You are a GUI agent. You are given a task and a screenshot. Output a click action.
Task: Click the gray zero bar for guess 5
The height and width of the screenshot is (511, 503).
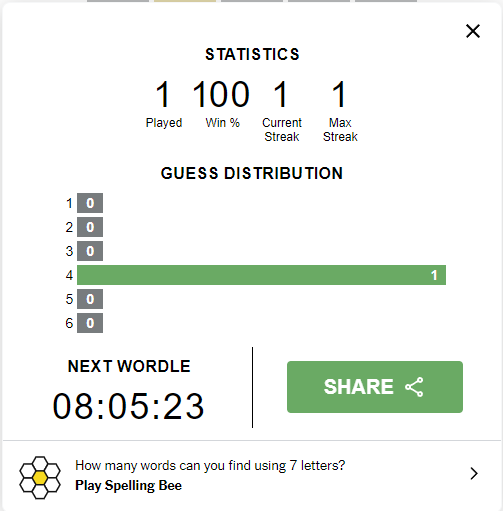[x=90, y=299]
